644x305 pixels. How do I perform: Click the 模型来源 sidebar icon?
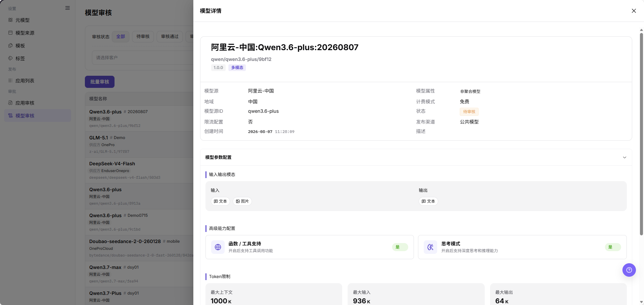tap(10, 33)
